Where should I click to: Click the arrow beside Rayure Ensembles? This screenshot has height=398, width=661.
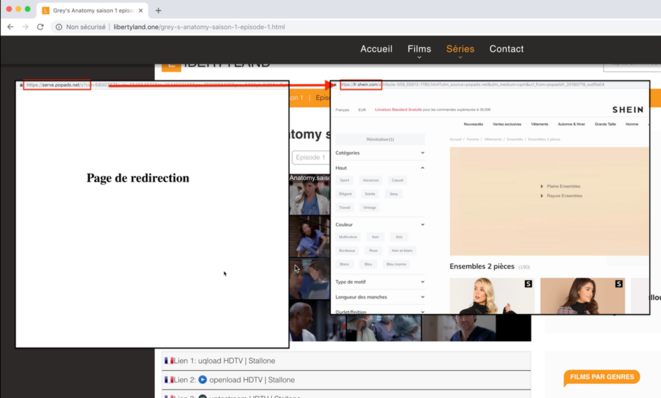click(x=542, y=196)
